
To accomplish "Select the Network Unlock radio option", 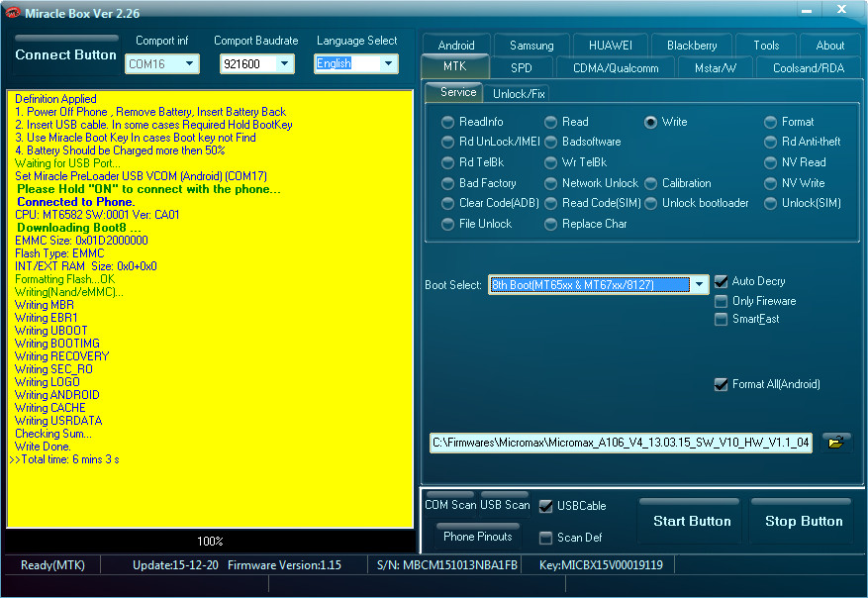I will [x=551, y=183].
